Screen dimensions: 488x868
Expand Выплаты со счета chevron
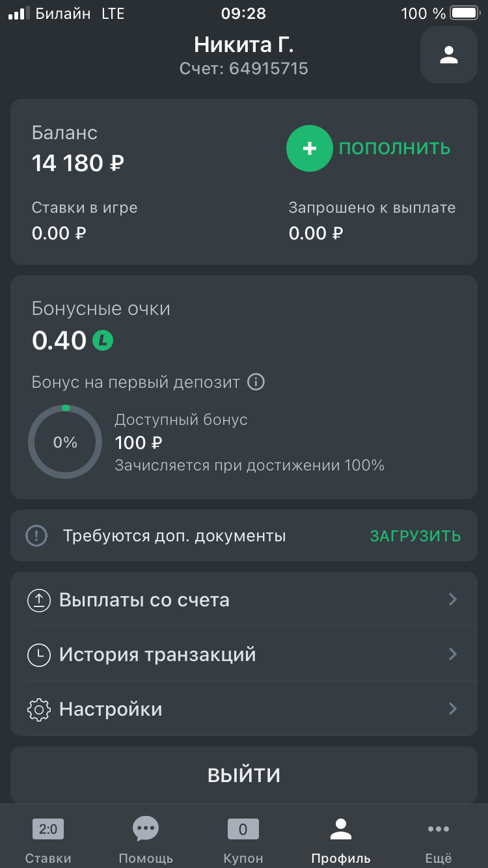(x=453, y=600)
